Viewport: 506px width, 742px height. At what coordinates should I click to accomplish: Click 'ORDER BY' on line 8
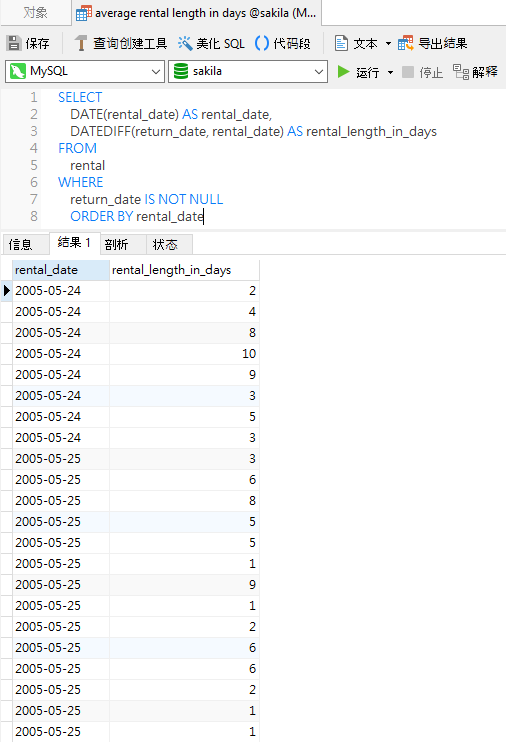[x=101, y=216]
